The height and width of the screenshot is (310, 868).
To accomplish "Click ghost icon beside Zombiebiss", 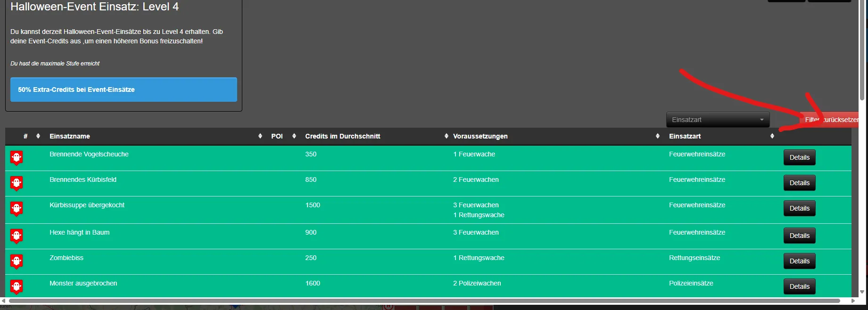I will coord(17,261).
